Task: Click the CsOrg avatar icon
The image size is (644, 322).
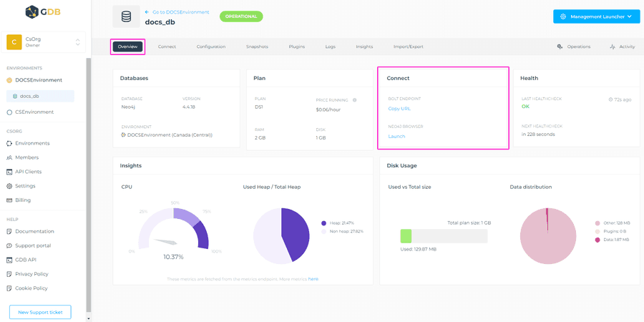Action: (14, 42)
